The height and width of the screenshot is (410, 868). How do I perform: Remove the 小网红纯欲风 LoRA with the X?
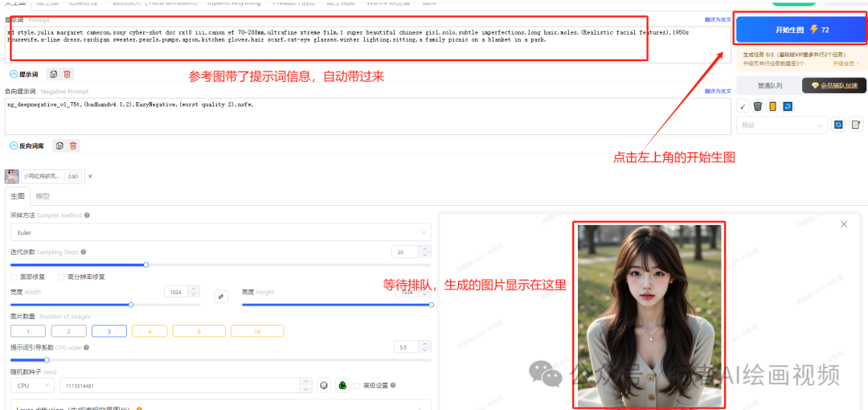[90, 176]
